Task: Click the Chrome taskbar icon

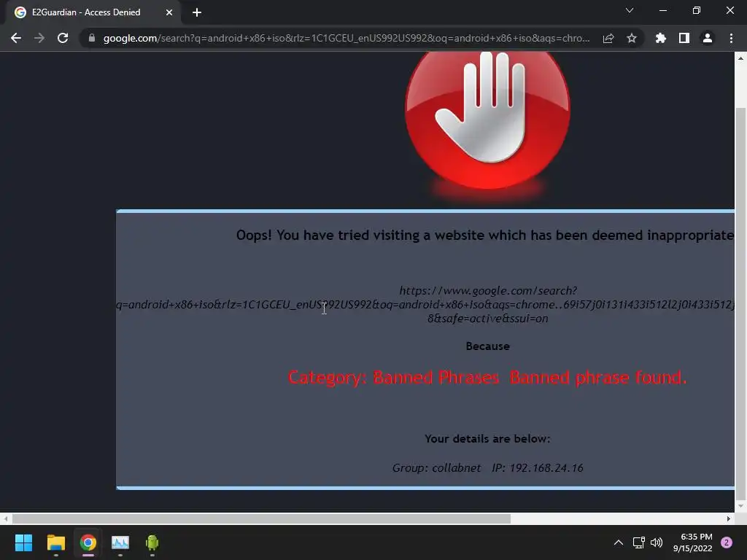Action: click(x=88, y=542)
